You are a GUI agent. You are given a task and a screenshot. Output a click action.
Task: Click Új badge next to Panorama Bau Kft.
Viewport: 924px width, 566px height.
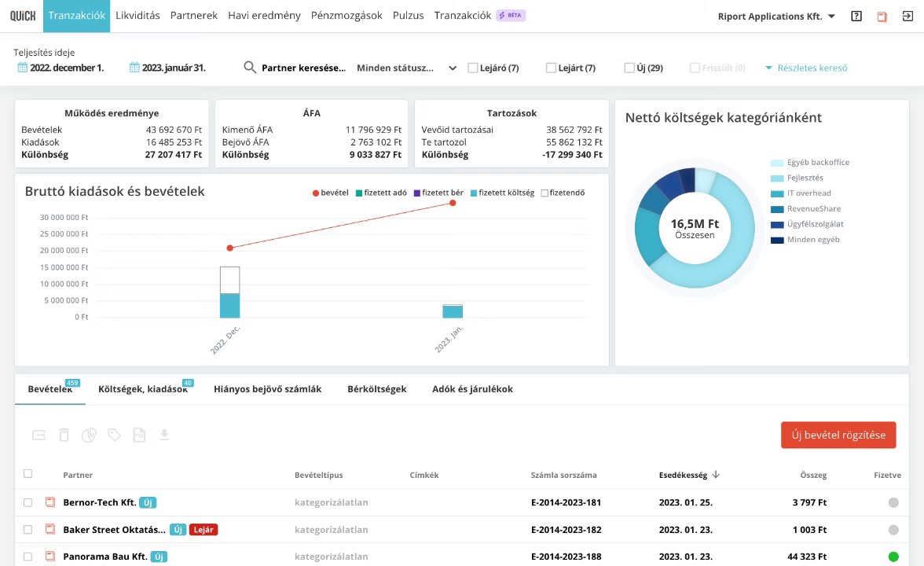coord(159,556)
